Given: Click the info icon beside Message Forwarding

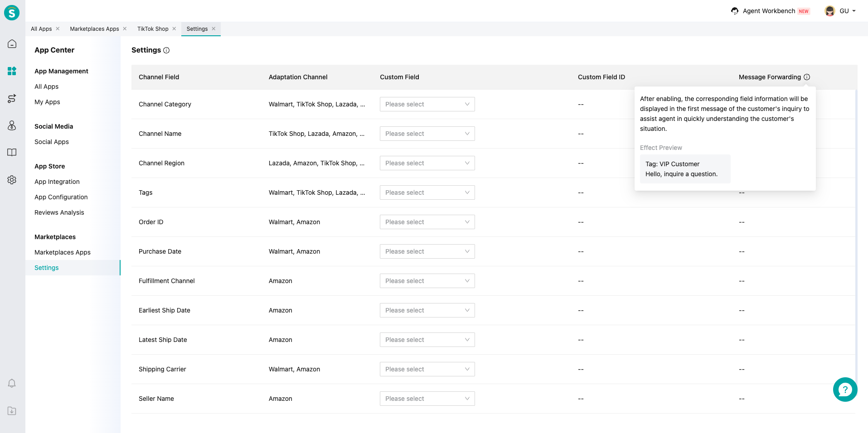Looking at the screenshot, I should (x=807, y=77).
